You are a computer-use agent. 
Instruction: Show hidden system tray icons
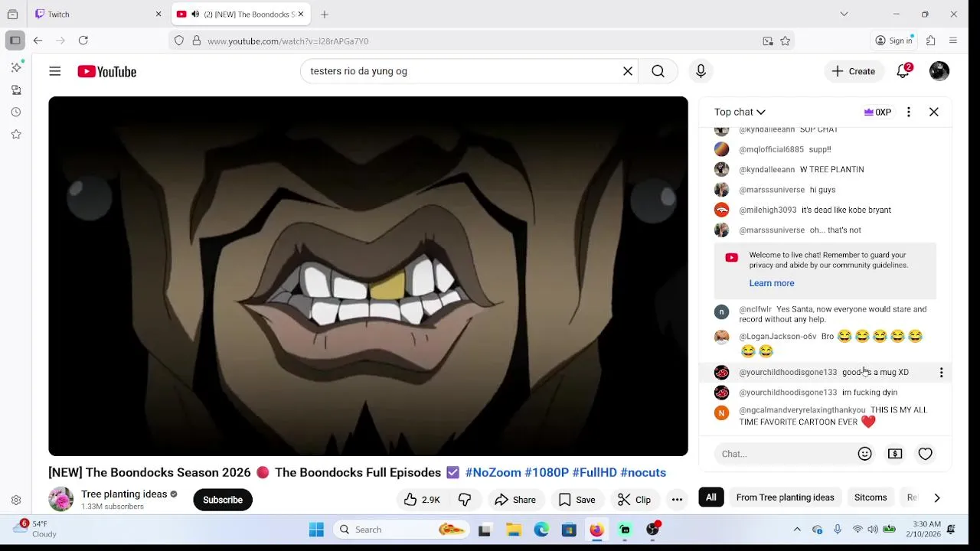tap(797, 530)
